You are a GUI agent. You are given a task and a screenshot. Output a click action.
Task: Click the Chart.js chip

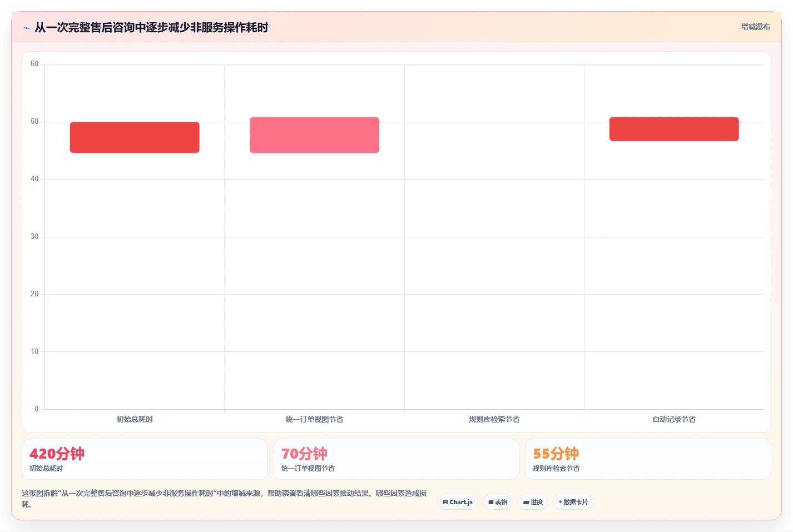point(458,502)
